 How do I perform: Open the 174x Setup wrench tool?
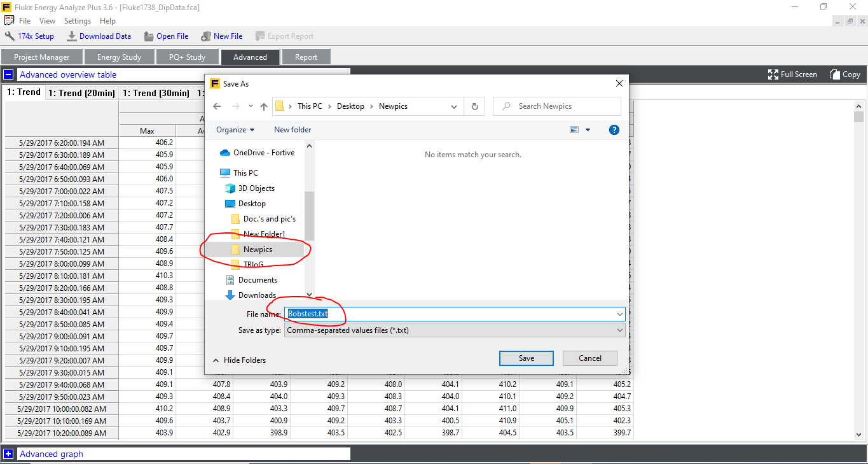29,36
